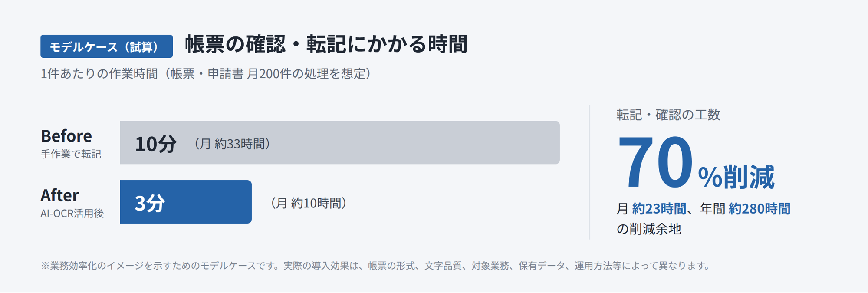868x293 pixels.
Task: Click the Before label
Action: tap(66, 136)
